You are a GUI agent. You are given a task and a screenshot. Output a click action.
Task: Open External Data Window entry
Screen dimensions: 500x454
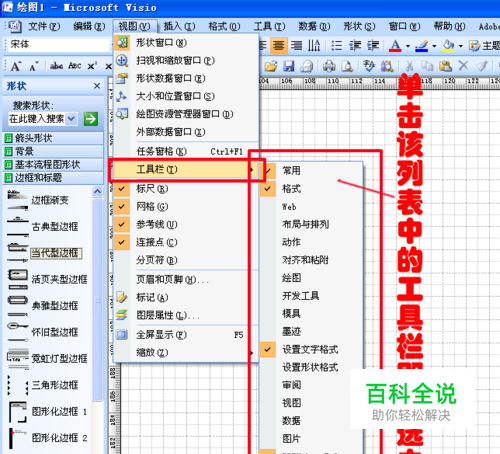(x=186, y=132)
